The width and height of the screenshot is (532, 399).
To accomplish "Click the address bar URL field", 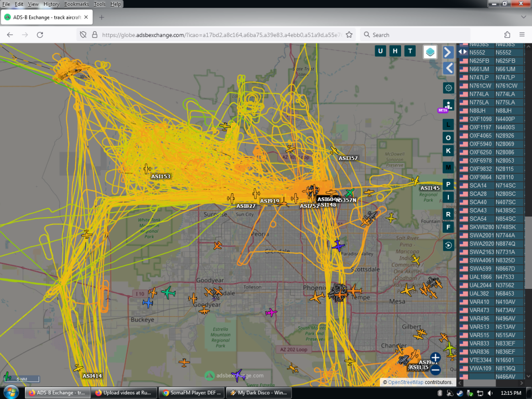I will [221, 35].
